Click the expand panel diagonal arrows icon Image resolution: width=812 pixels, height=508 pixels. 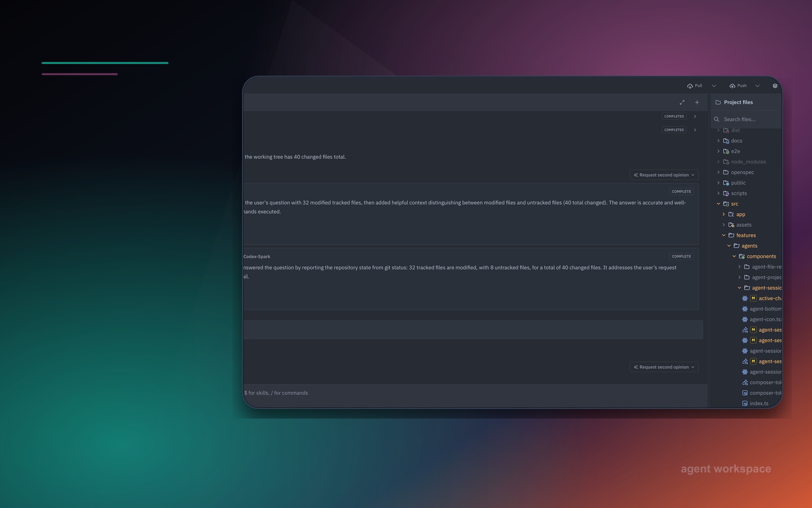[x=682, y=103]
